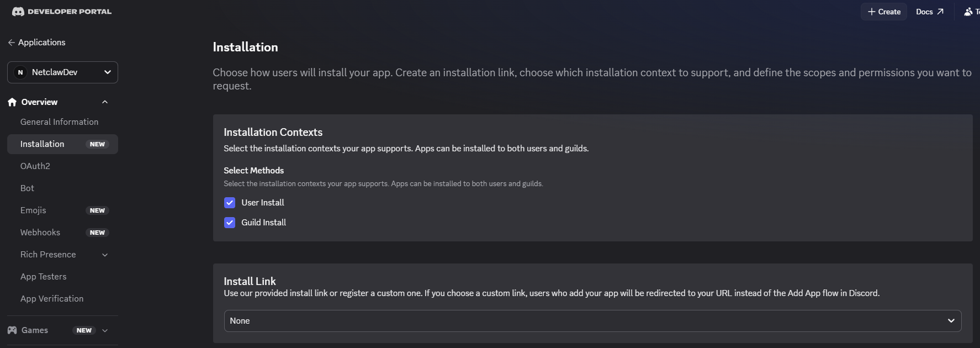Image resolution: width=980 pixels, height=348 pixels.
Task: Click the Discord logo in header
Action: coord(18,12)
